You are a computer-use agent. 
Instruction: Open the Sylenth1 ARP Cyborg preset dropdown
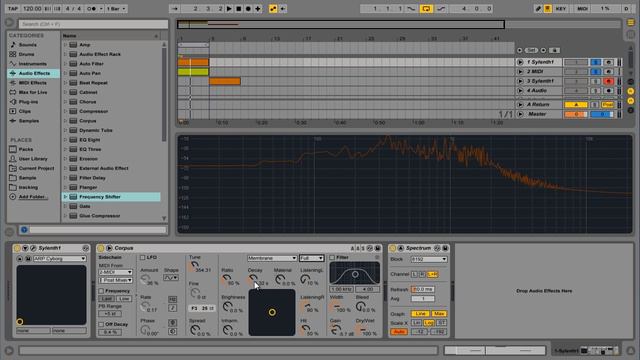pyautogui.click(x=60, y=259)
